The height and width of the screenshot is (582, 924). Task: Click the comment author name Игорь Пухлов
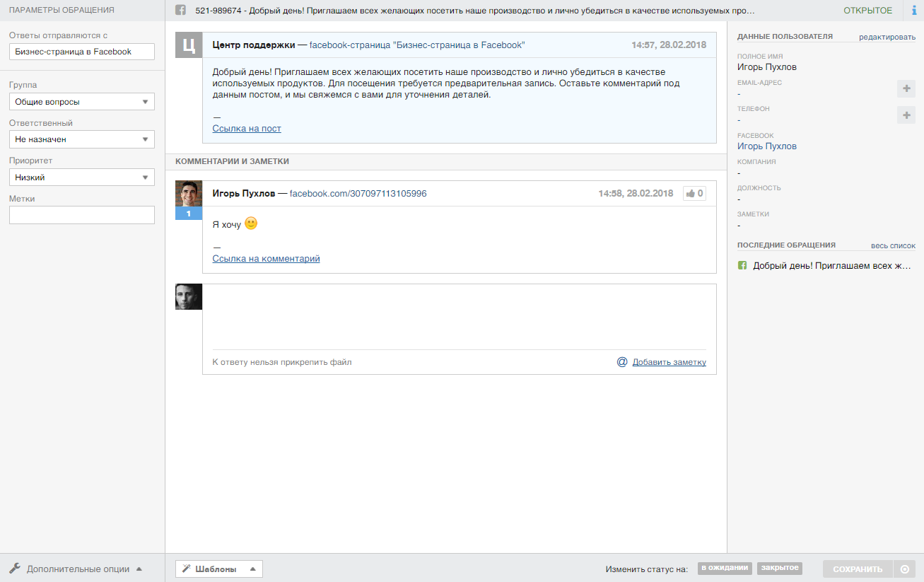tap(244, 194)
